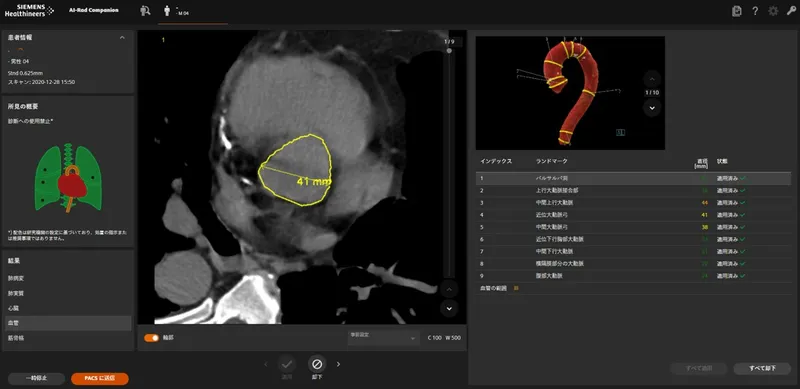The width and height of the screenshot is (800, 389).
Task: Click the wrench tool icon at top right
Action: point(791,11)
